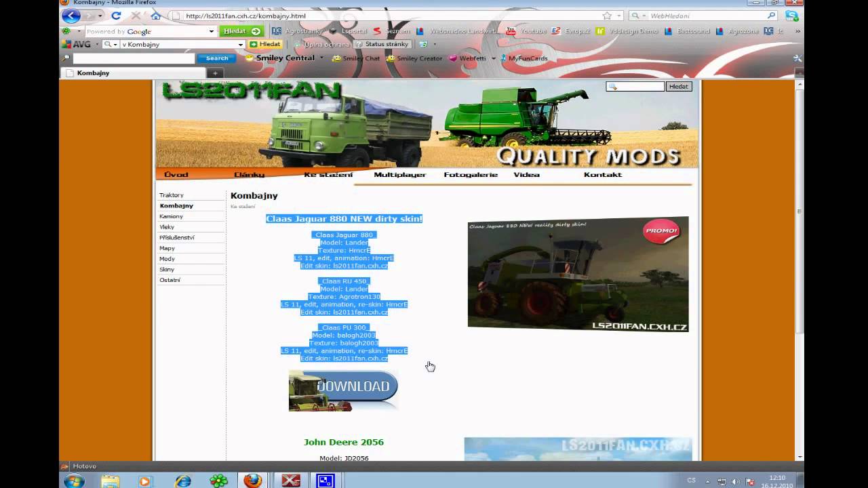Stop loading with the X icon
The height and width of the screenshot is (488, 868).
click(x=136, y=16)
